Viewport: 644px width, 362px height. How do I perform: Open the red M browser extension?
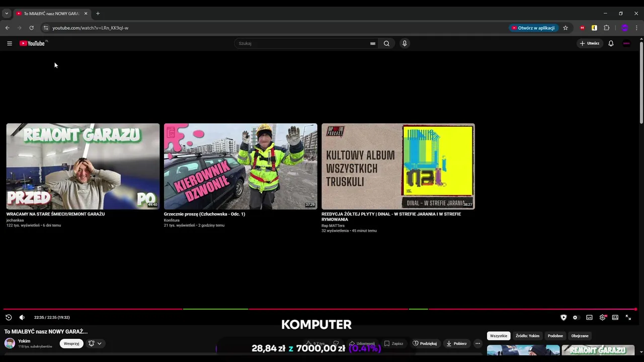(582, 28)
